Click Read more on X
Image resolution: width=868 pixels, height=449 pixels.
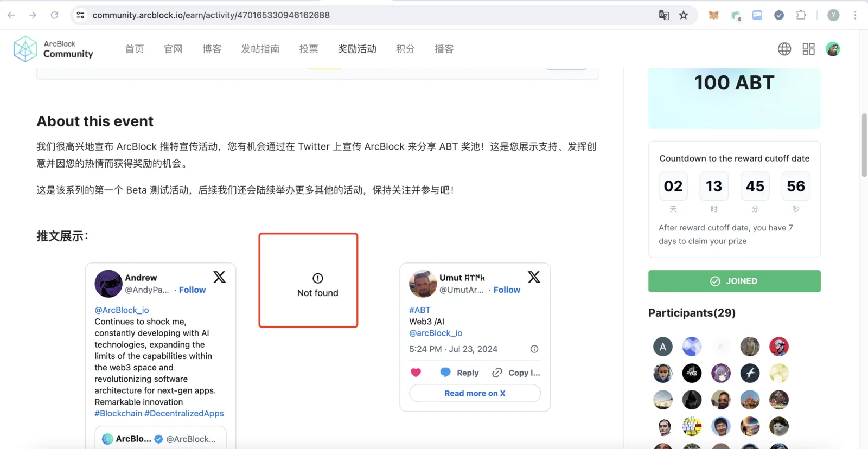(475, 393)
